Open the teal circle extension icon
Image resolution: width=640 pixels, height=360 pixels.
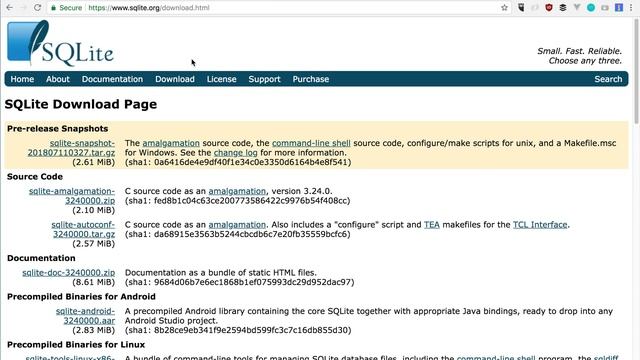tap(591, 7)
